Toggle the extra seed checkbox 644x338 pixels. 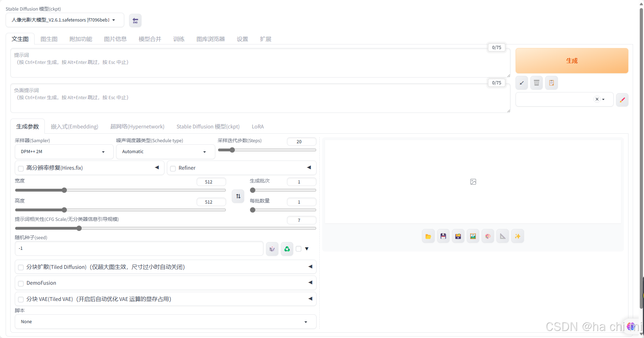[x=299, y=249]
